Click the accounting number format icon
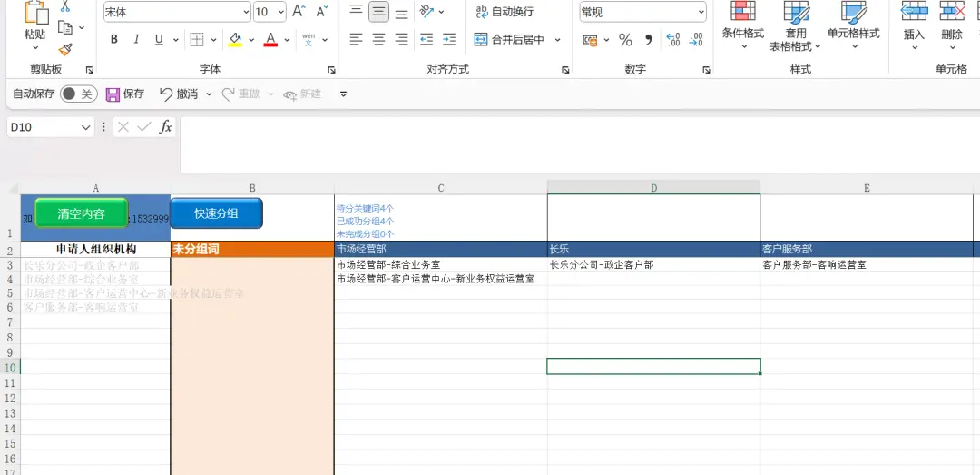Viewport: 980px width, 475px height. coord(590,40)
